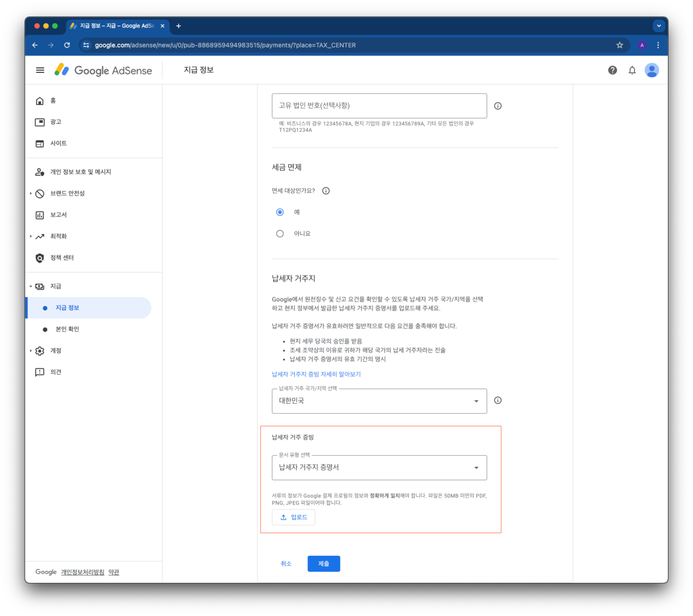Select the 예 radio button
The width and height of the screenshot is (693, 616).
tap(280, 212)
